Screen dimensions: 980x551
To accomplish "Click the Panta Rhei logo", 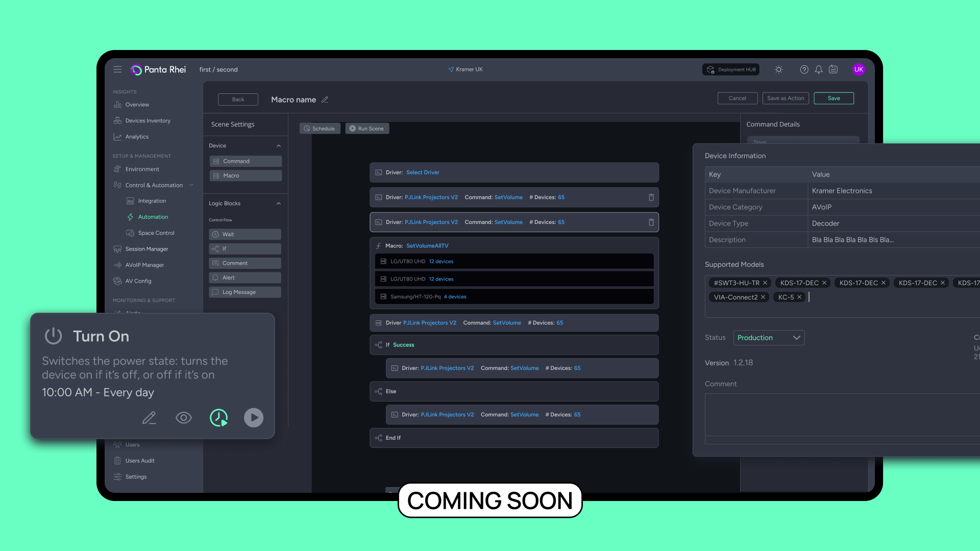I will (x=158, y=69).
